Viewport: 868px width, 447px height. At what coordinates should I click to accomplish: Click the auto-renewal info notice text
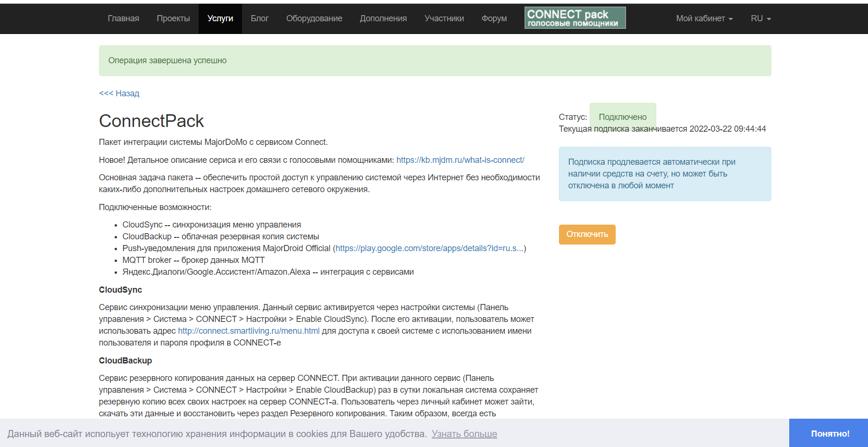coord(651,174)
